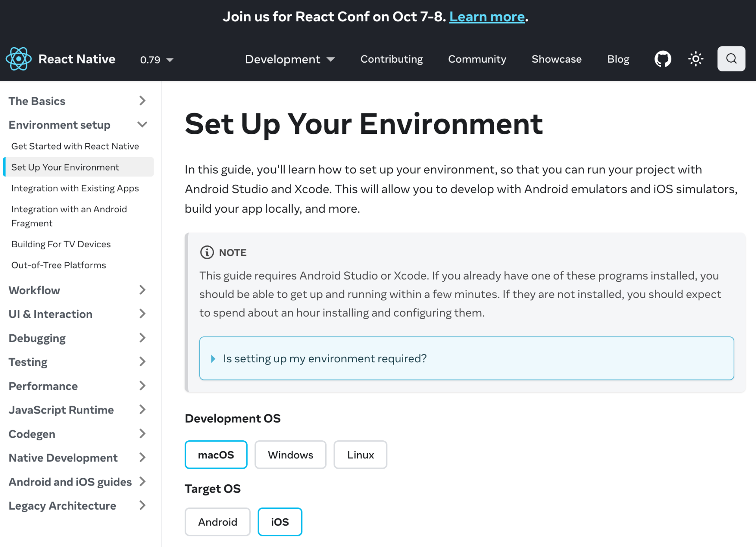Click the React Native atom logo

point(19,59)
